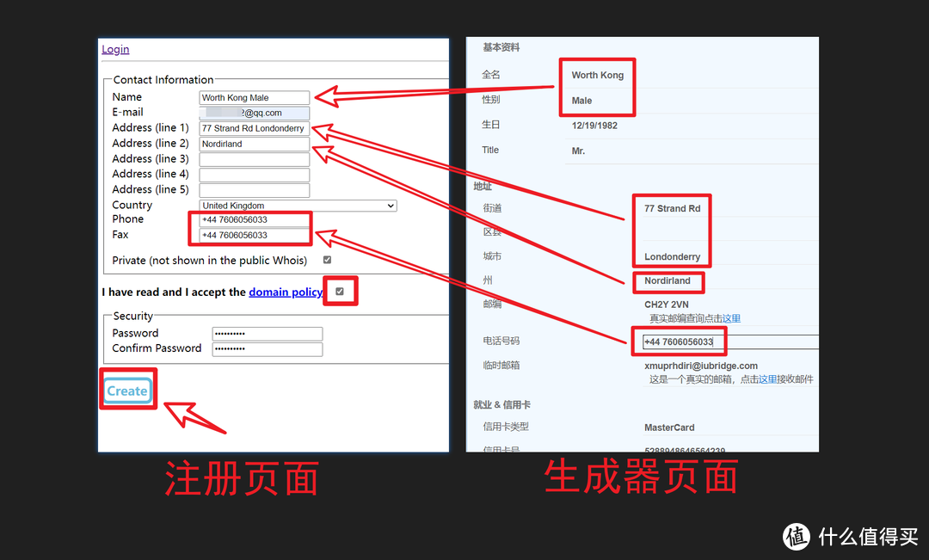Screen dimensions: 929x560
Task: Click the Password field
Action: pos(268,334)
